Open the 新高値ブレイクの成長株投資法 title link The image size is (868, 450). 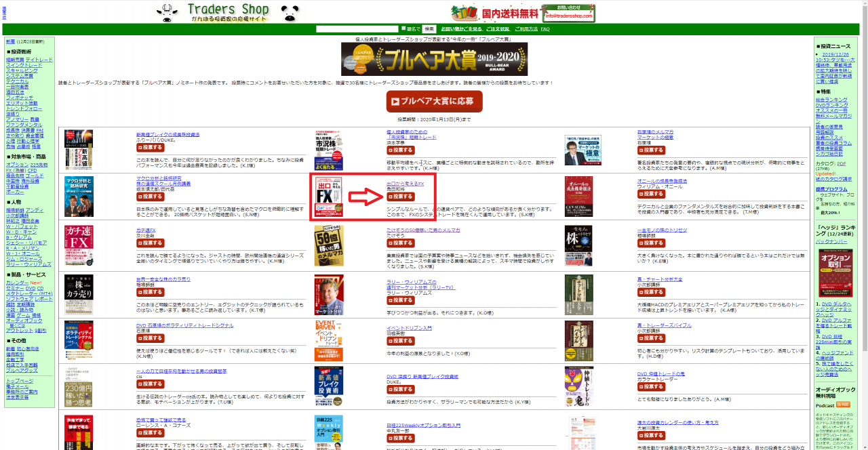(168, 134)
